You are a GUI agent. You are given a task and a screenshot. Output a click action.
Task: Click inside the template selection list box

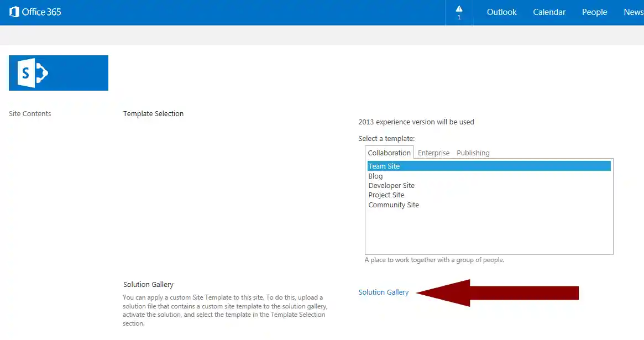click(489, 227)
